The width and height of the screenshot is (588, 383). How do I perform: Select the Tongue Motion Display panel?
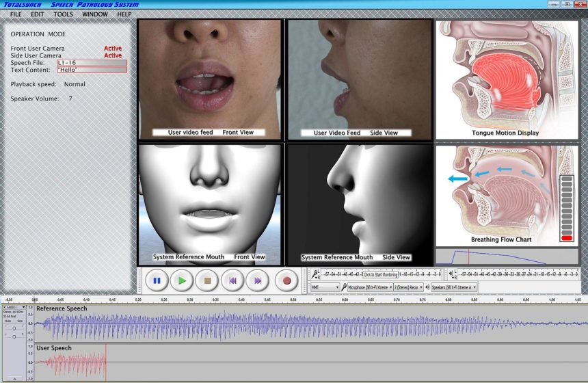click(507, 79)
